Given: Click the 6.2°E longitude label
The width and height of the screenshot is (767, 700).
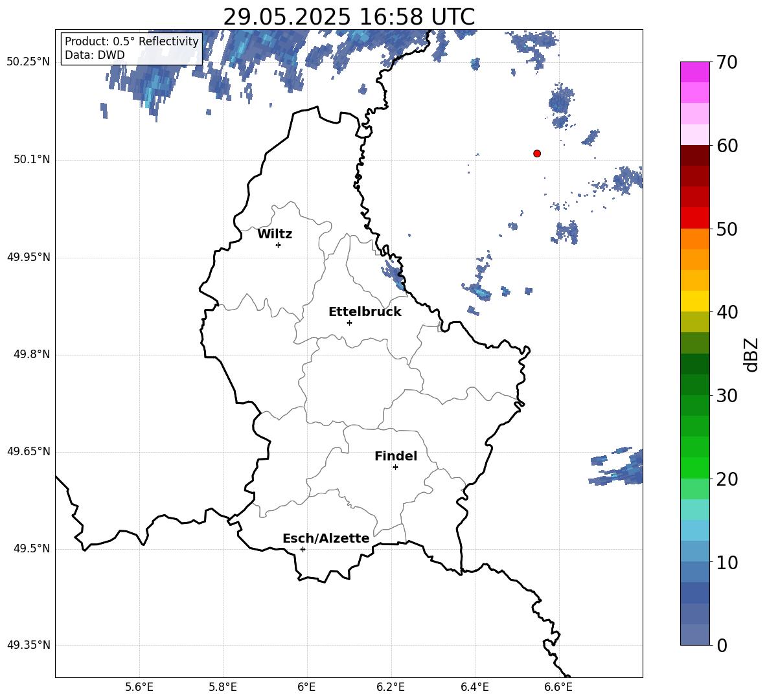Looking at the screenshot, I should tap(391, 687).
